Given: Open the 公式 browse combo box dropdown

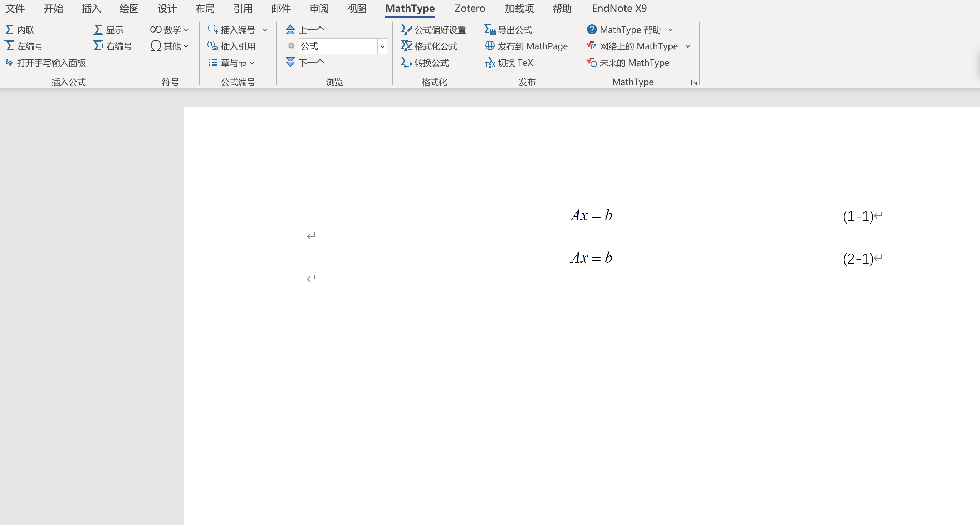Looking at the screenshot, I should 382,46.
